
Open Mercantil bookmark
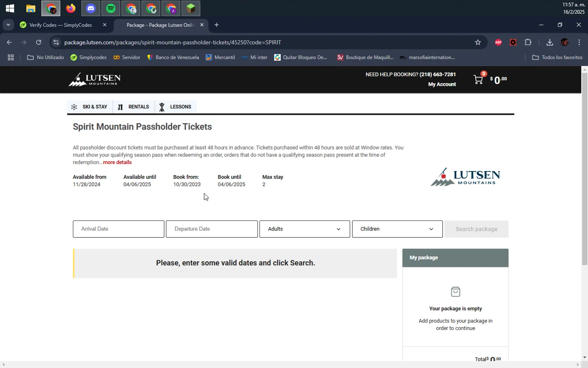tap(220, 58)
